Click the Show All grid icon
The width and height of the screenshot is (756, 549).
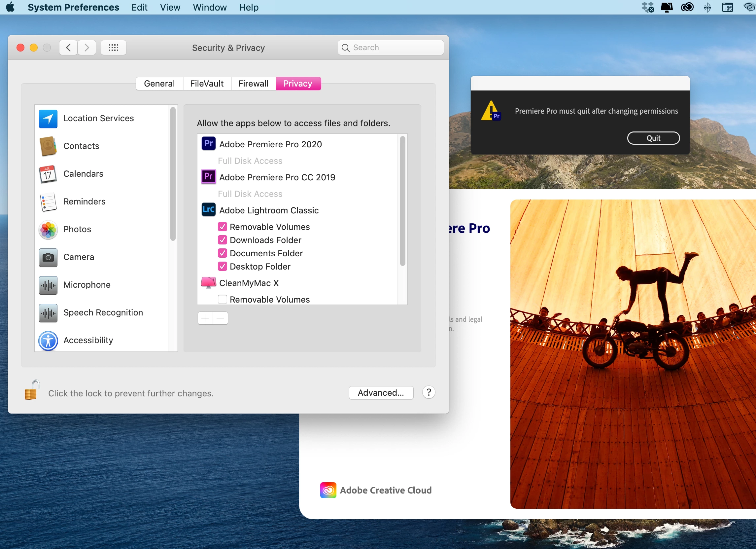[113, 48]
